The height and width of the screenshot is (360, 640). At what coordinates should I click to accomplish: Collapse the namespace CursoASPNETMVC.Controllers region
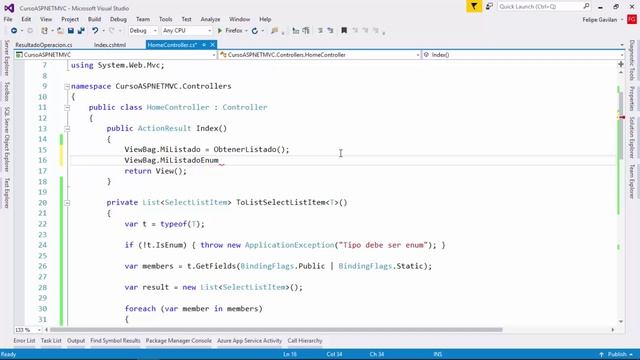67,87
